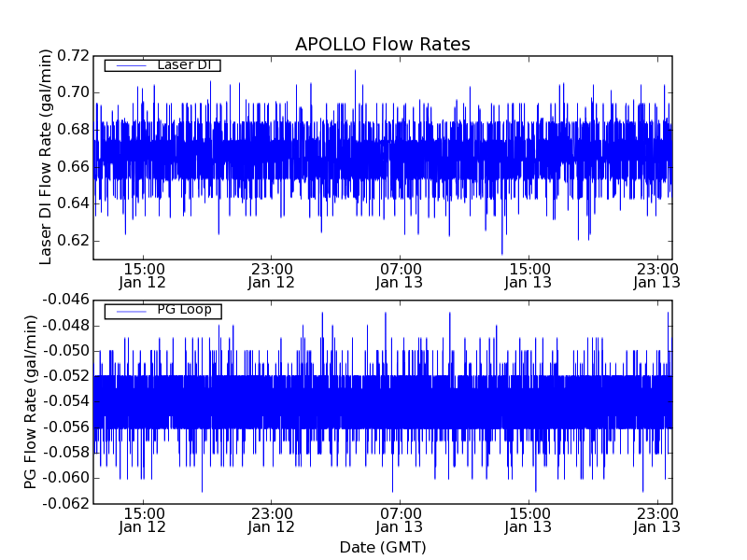The width and height of the screenshot is (747, 560).
Task: Click the -0.058 tick label in the bottom plot
Action: click(65, 453)
